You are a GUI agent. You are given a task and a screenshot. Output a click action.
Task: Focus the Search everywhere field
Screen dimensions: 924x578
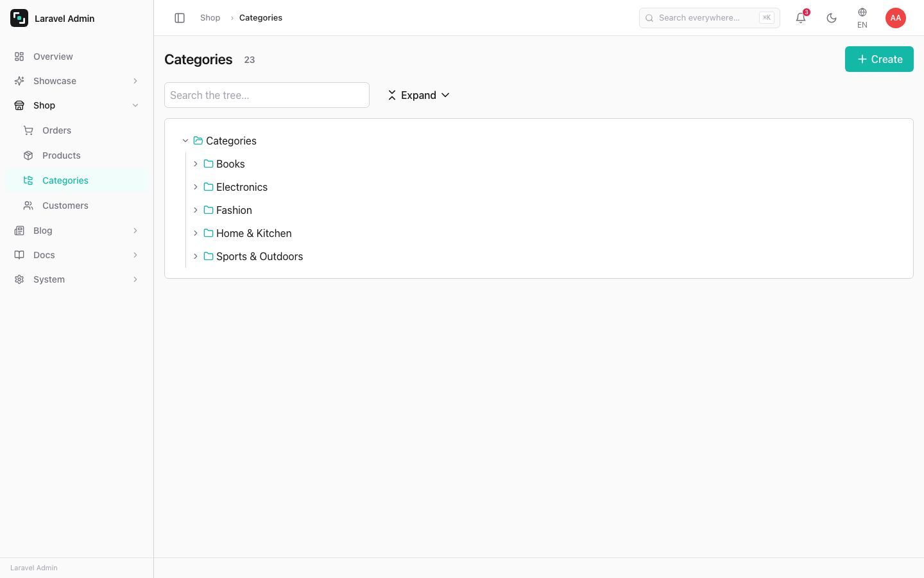710,18
